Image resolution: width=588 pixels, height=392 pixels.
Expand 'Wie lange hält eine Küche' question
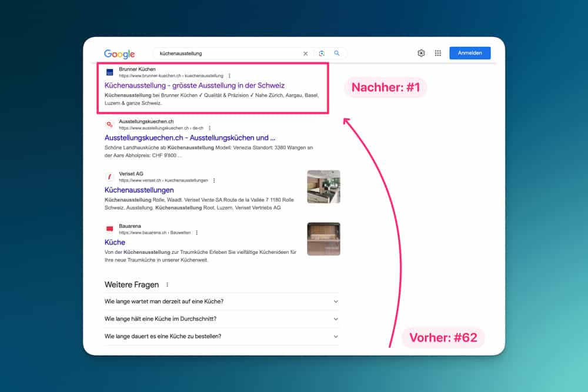[x=221, y=319]
